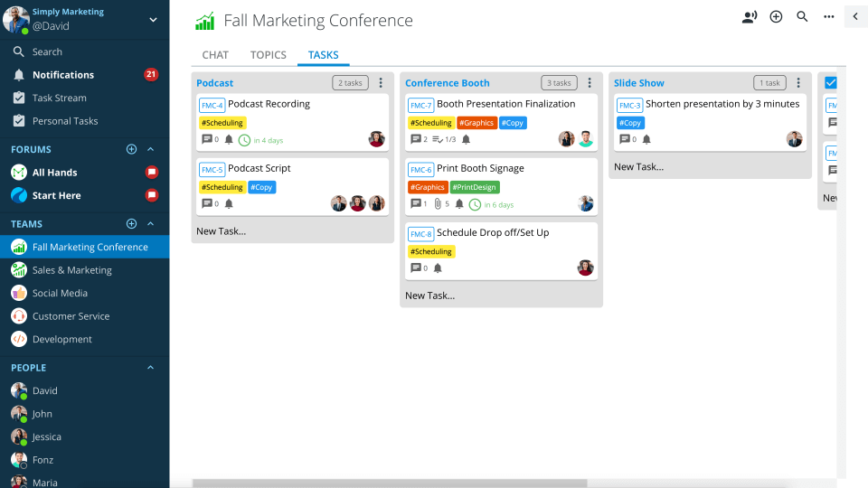Open Podcast column three-dot menu
This screenshot has width=868, height=488.
point(381,83)
